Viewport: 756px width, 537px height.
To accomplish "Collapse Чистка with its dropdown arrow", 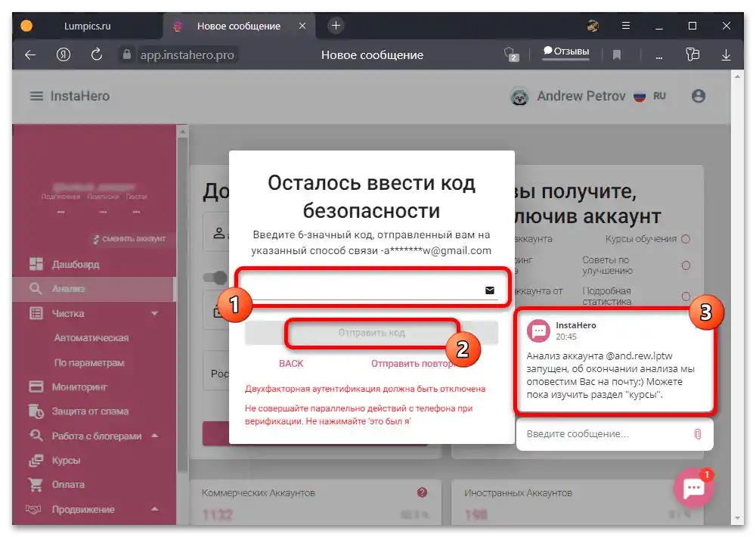I will (x=155, y=314).
